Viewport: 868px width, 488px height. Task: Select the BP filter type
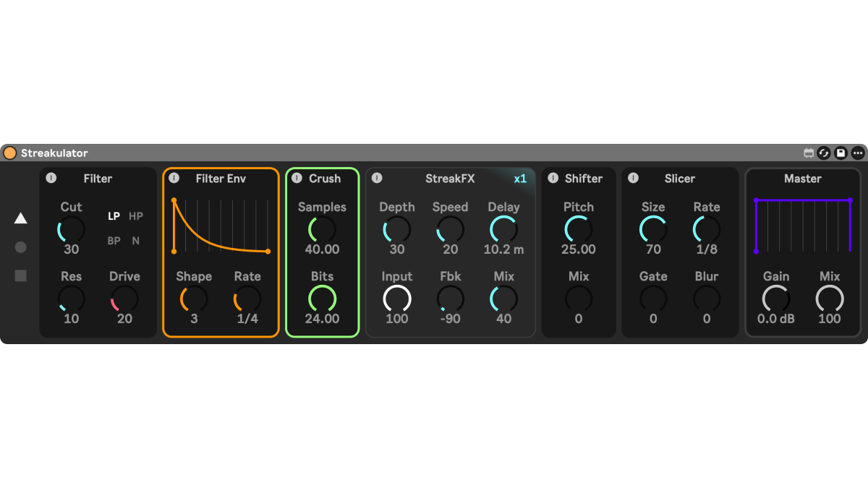click(x=114, y=241)
